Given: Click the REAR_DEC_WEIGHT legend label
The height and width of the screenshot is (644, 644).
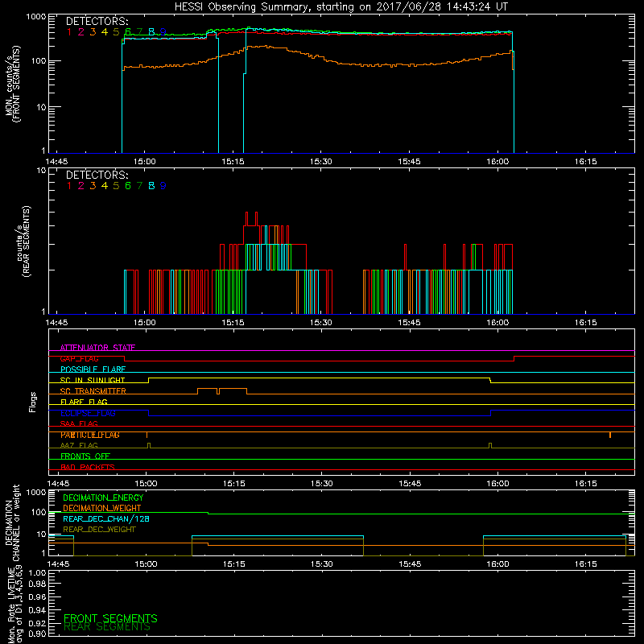Looking at the screenshot, I should (99, 530).
